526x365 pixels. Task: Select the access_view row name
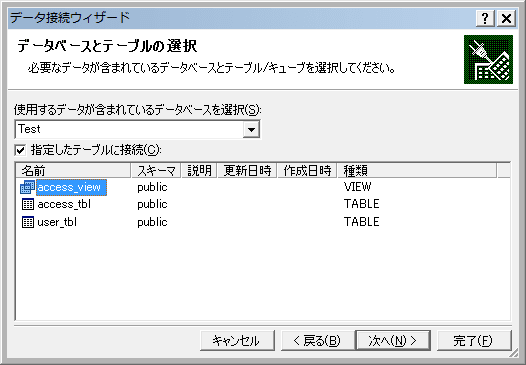71,187
